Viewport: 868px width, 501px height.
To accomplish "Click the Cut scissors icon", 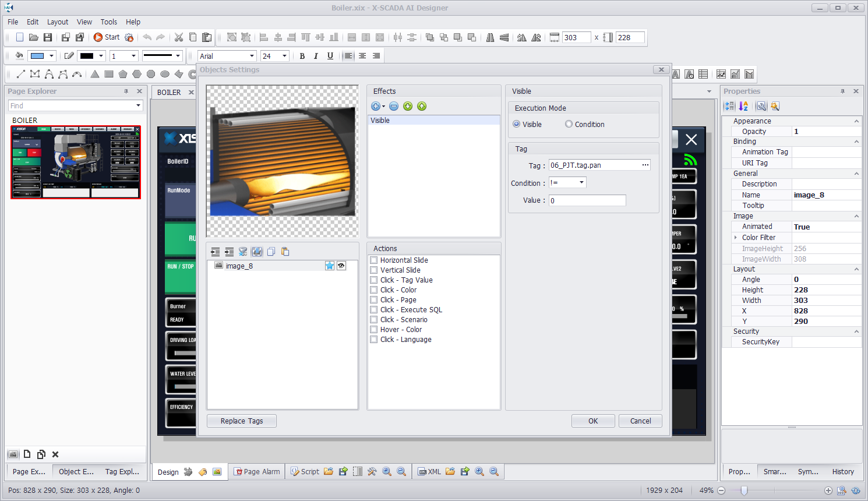I will tap(179, 37).
